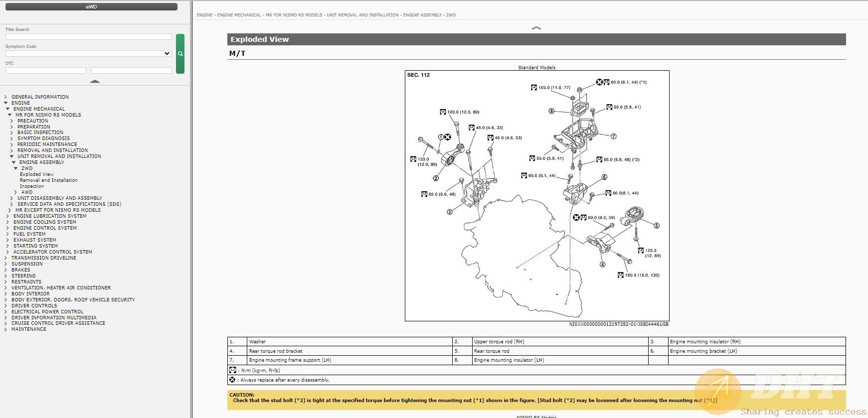868x418 pixels.
Task: Click 'Upper torque rod (RH)' table cell
Action: [x=560, y=342]
